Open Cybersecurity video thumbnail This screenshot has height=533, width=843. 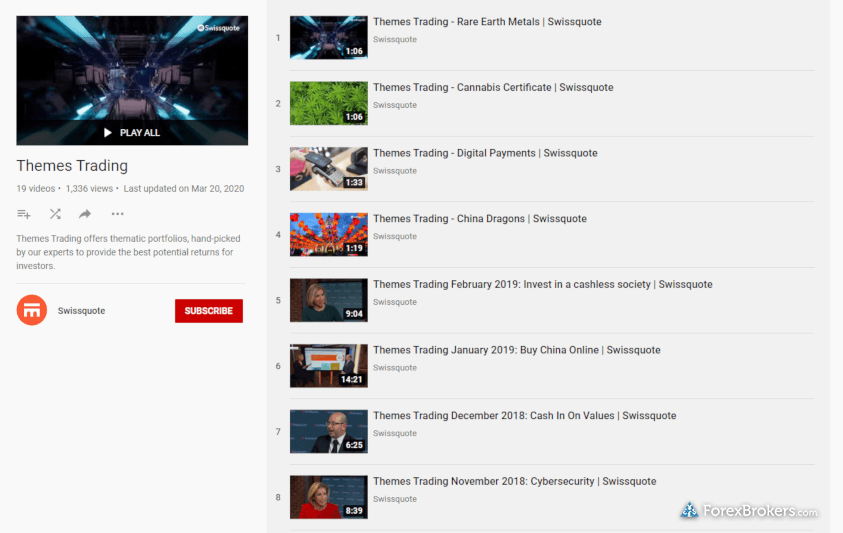pyautogui.click(x=329, y=497)
